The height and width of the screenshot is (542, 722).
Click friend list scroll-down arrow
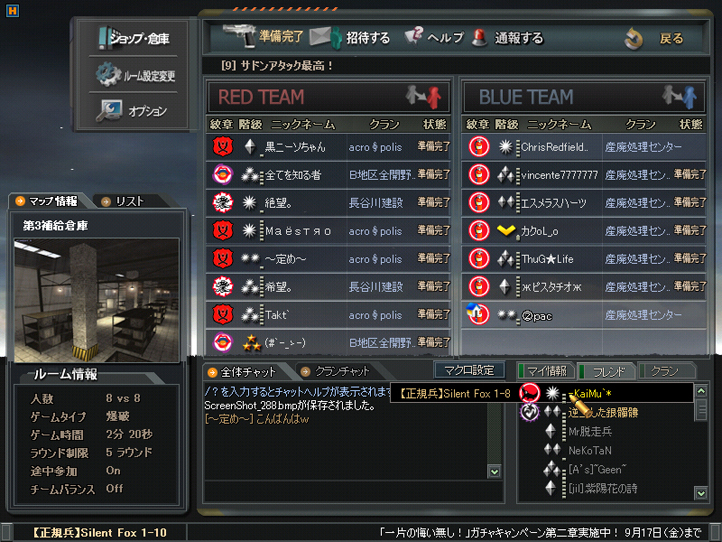point(701,493)
